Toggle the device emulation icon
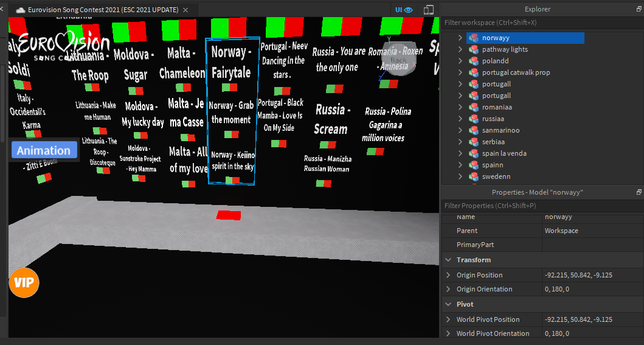Screen dimensions: 644x345 coord(428,10)
